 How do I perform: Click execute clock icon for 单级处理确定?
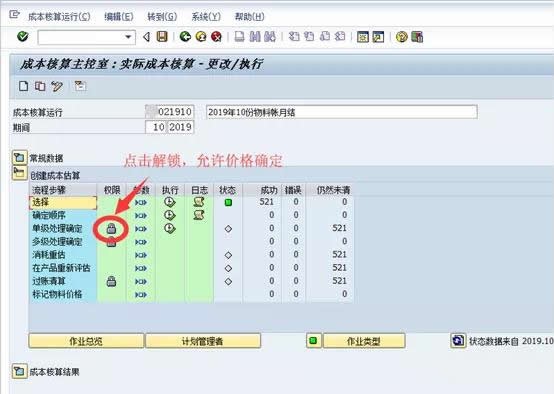(170, 228)
